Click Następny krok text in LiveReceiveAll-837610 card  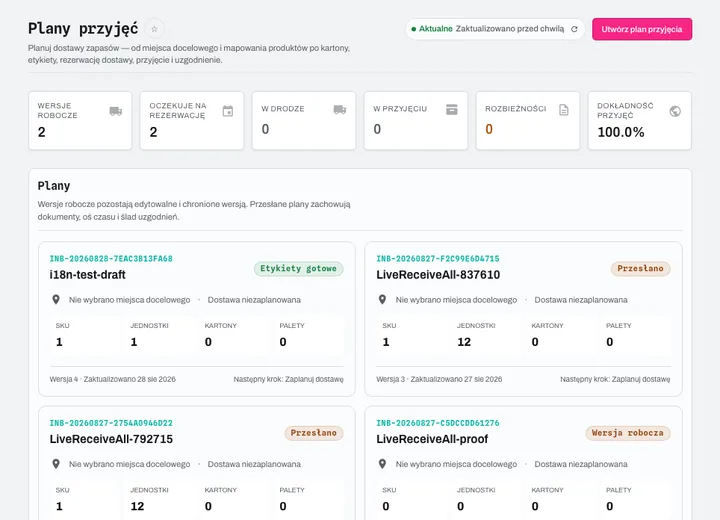click(615, 379)
